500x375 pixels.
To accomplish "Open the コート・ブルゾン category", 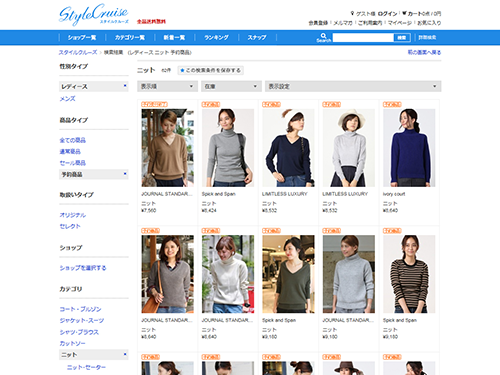I will [x=80, y=309].
